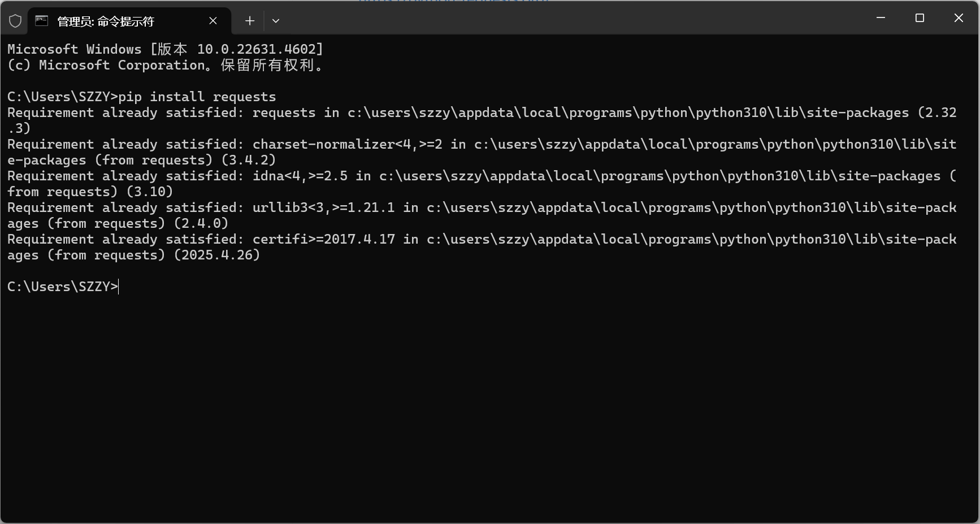The width and height of the screenshot is (980, 524).
Task: Click the idna<4,>=2.5 requirement text
Action: click(300, 176)
